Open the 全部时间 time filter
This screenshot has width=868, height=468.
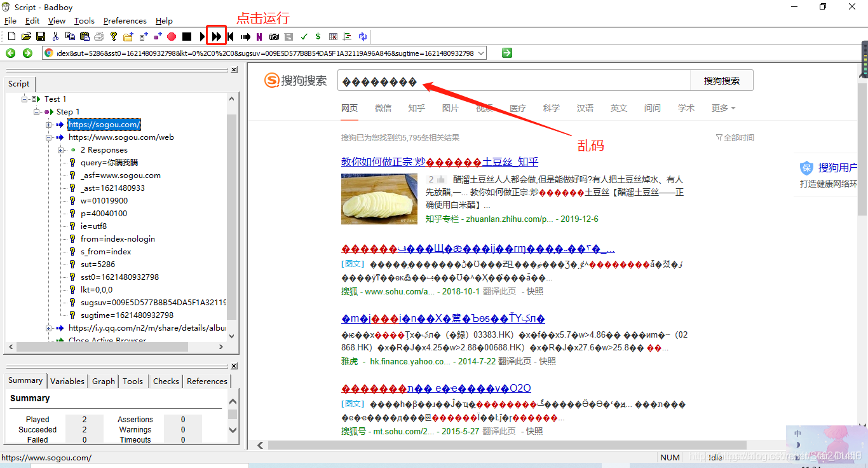tap(735, 137)
